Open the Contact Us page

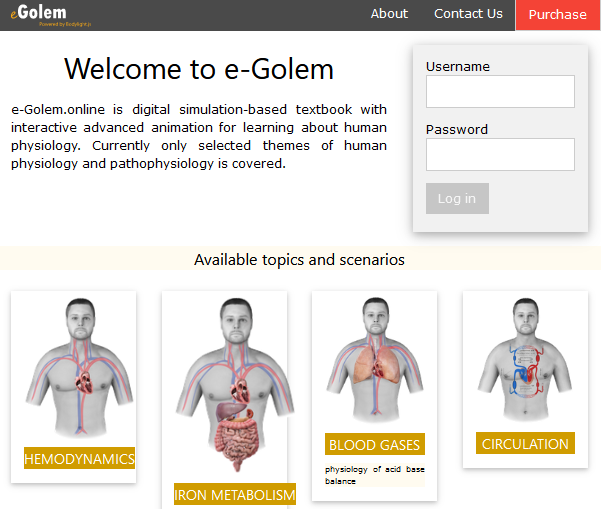pos(468,14)
